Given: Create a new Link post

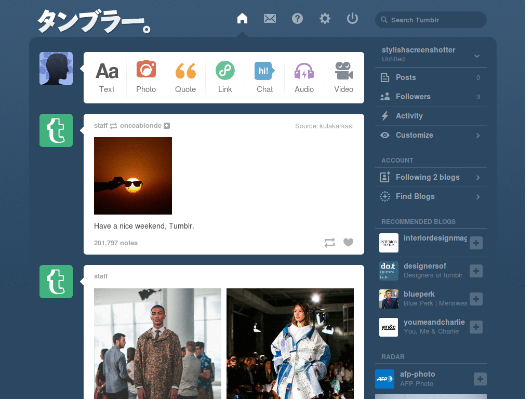Looking at the screenshot, I should click(x=225, y=77).
